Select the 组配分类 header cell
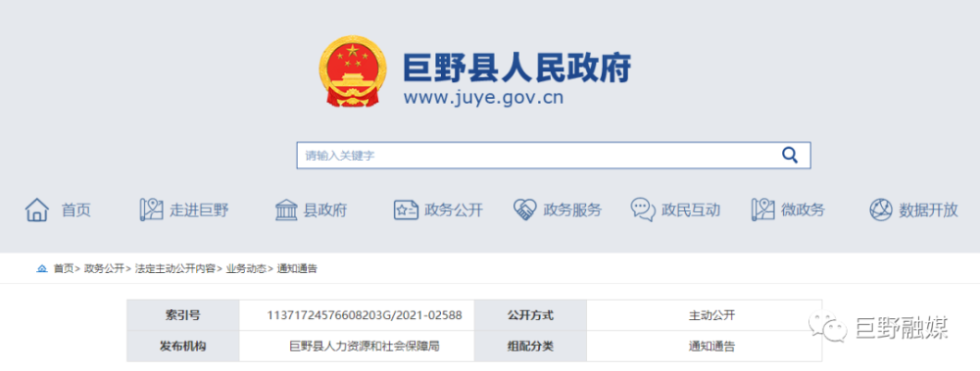This screenshot has width=980, height=371. 530,346
